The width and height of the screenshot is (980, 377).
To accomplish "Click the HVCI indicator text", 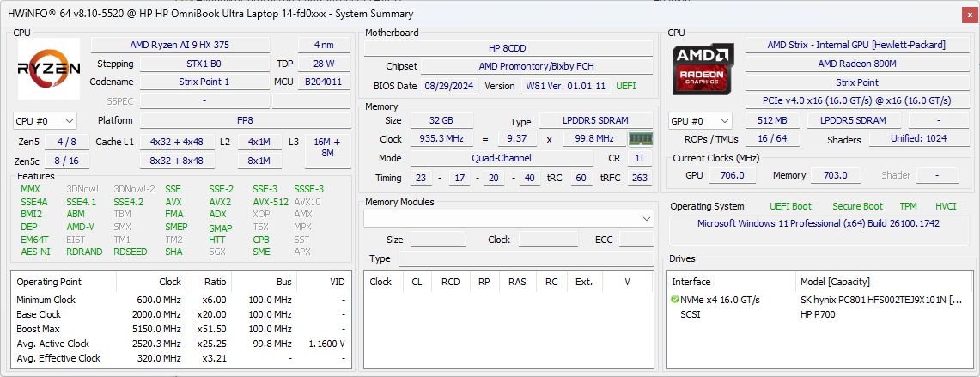I will (946, 206).
